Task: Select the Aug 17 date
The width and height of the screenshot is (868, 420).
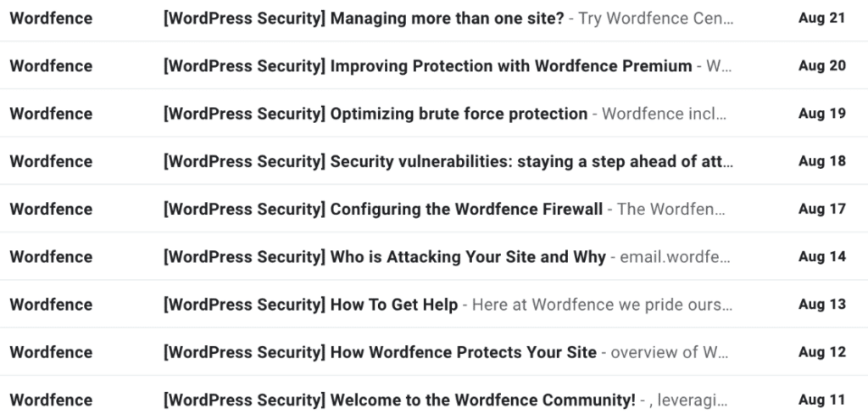Action: 821,209
